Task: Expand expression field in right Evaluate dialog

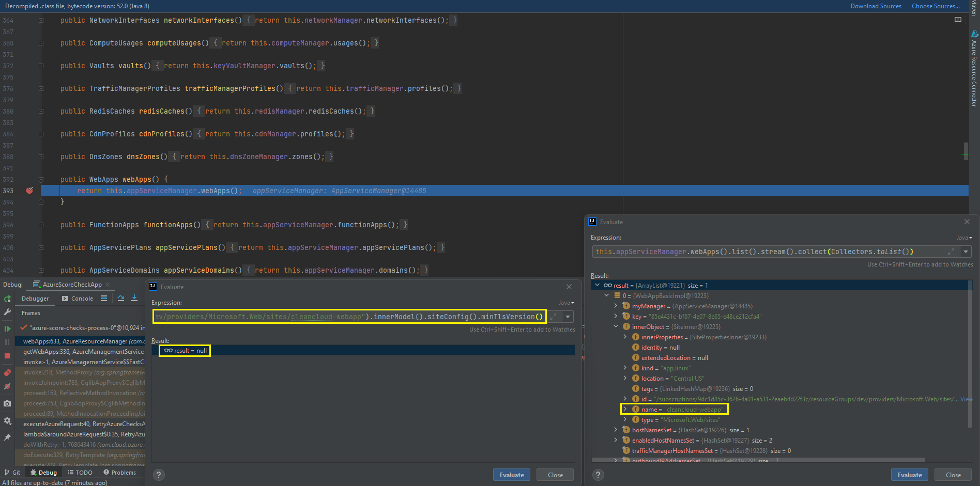Action: [951, 252]
